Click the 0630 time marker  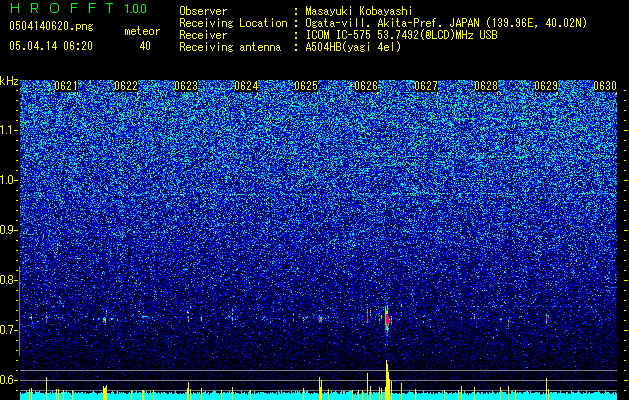(x=605, y=86)
